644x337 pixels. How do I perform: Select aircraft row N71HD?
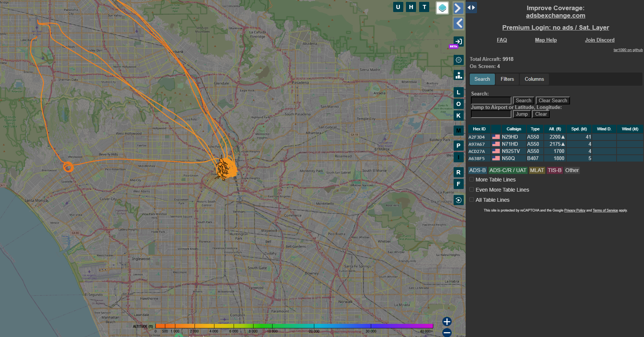tap(556, 144)
